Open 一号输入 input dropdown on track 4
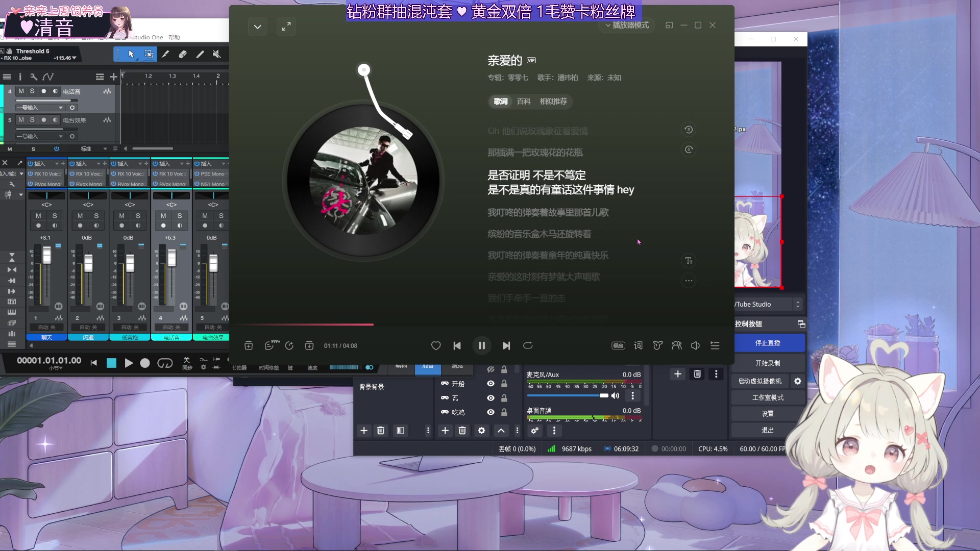Image resolution: width=980 pixels, height=551 pixels. click(40, 108)
